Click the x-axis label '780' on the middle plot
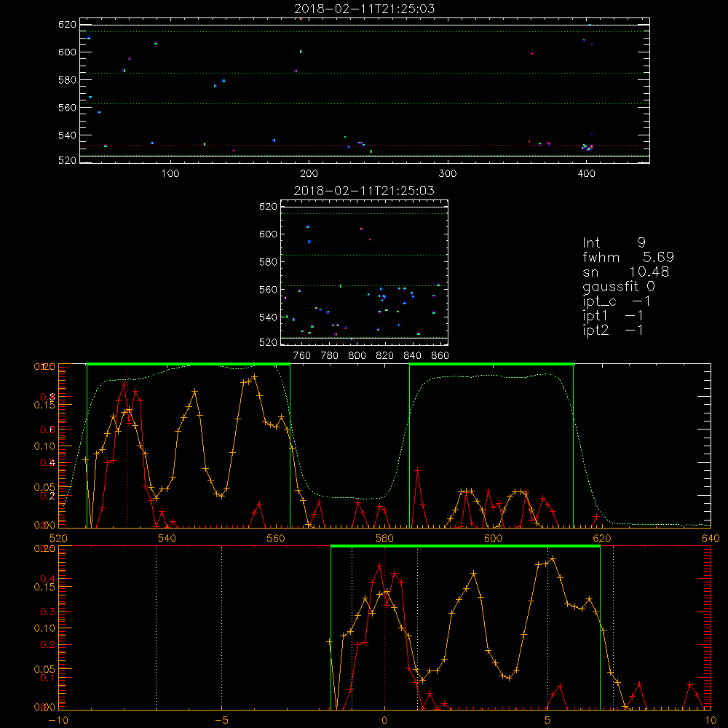The width and height of the screenshot is (728, 728). pos(330,356)
